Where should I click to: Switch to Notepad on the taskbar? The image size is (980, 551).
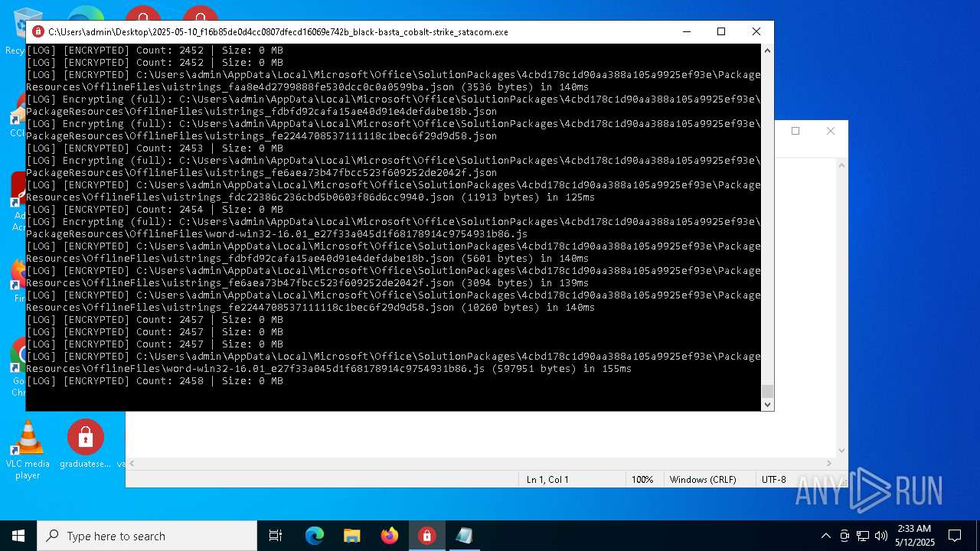(464, 536)
